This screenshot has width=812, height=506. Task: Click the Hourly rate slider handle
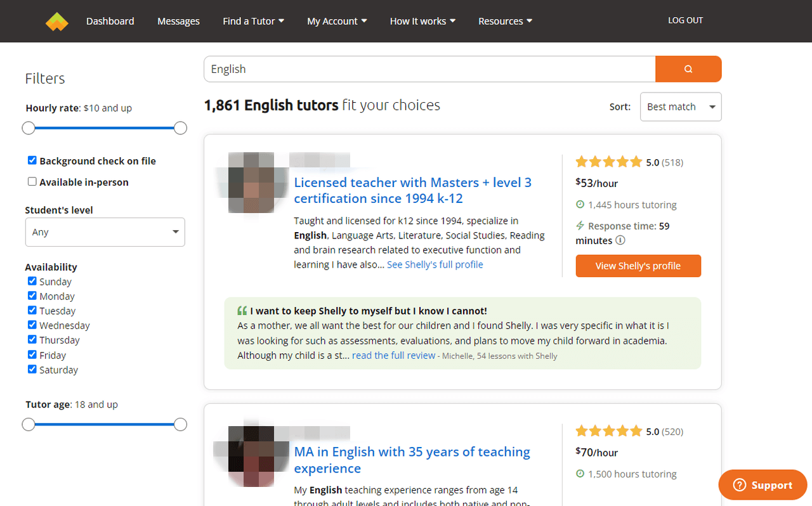tap(29, 127)
